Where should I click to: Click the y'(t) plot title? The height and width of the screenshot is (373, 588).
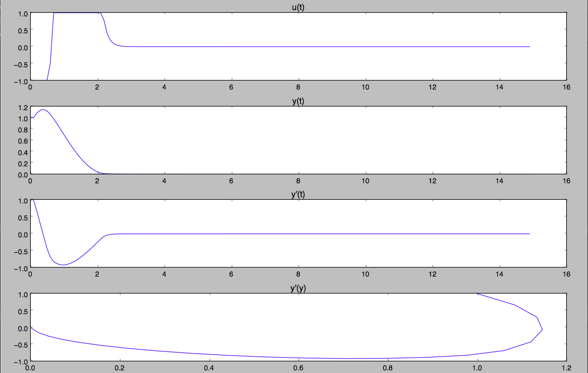pyautogui.click(x=298, y=194)
